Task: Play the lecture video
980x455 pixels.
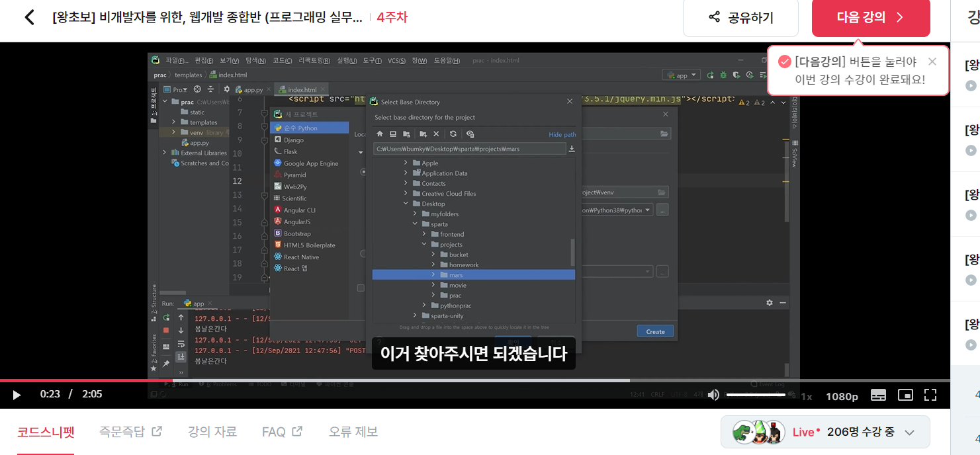Action: [x=17, y=395]
